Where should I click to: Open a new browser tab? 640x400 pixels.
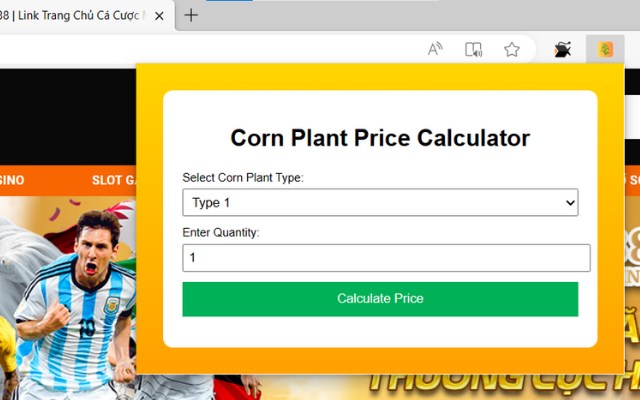[x=191, y=15]
